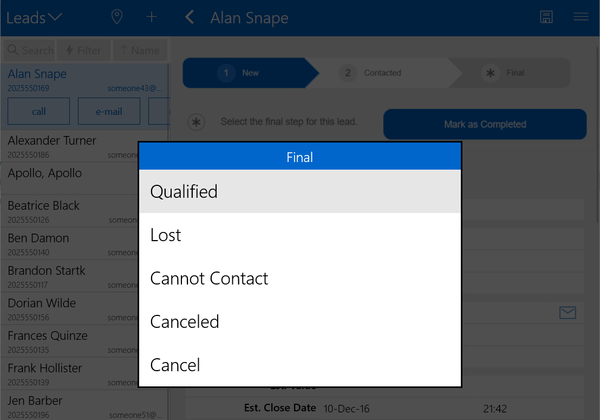The height and width of the screenshot is (420, 600).
Task: Open the hamburger menu icon
Action: [580, 17]
